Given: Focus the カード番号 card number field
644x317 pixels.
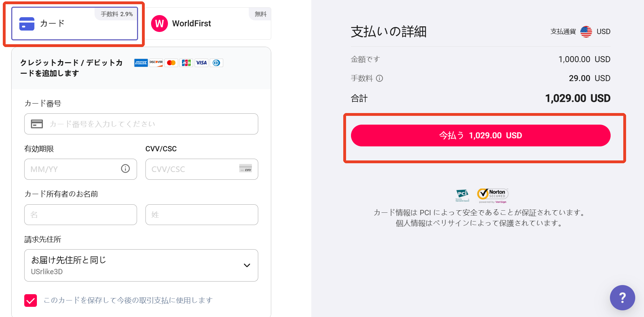Looking at the screenshot, I should click(141, 124).
